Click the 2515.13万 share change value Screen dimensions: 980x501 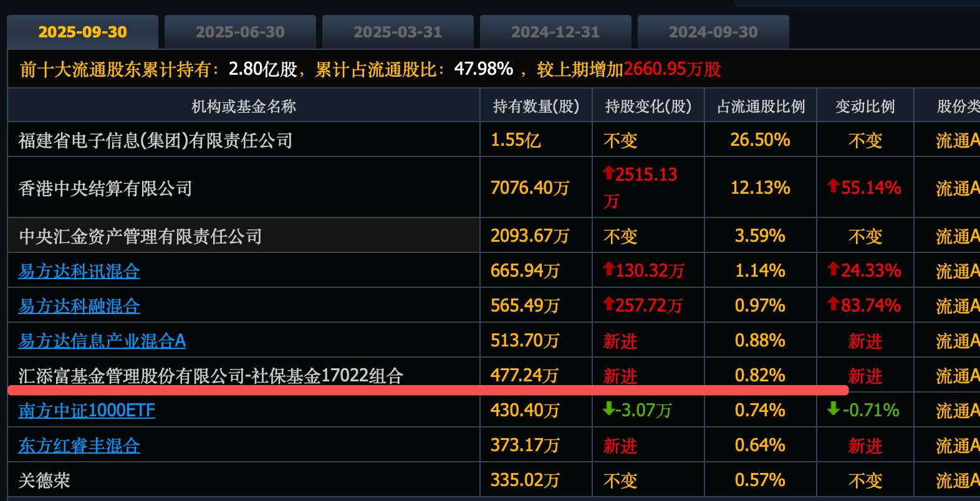pos(640,188)
